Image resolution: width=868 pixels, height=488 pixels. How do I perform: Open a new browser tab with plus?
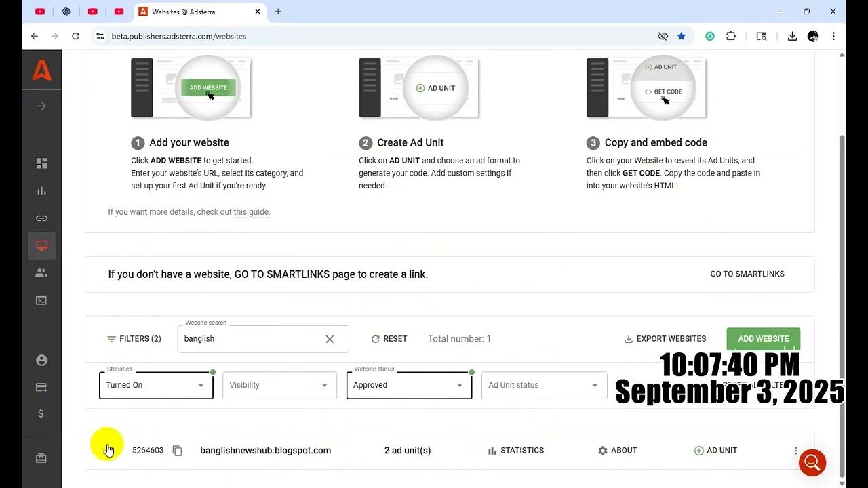[278, 12]
